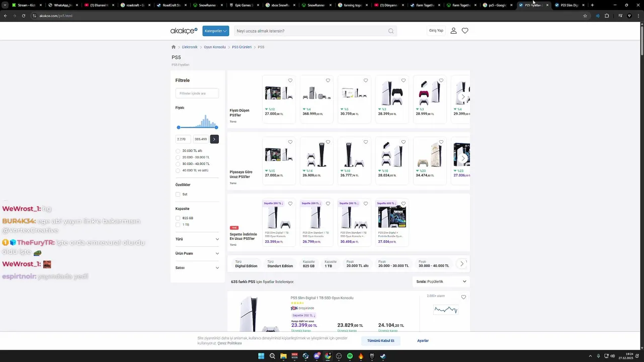Image resolution: width=644 pixels, height=362 pixels.
Task: Click Tümünü Kabul Et cookie button
Action: pos(381,340)
